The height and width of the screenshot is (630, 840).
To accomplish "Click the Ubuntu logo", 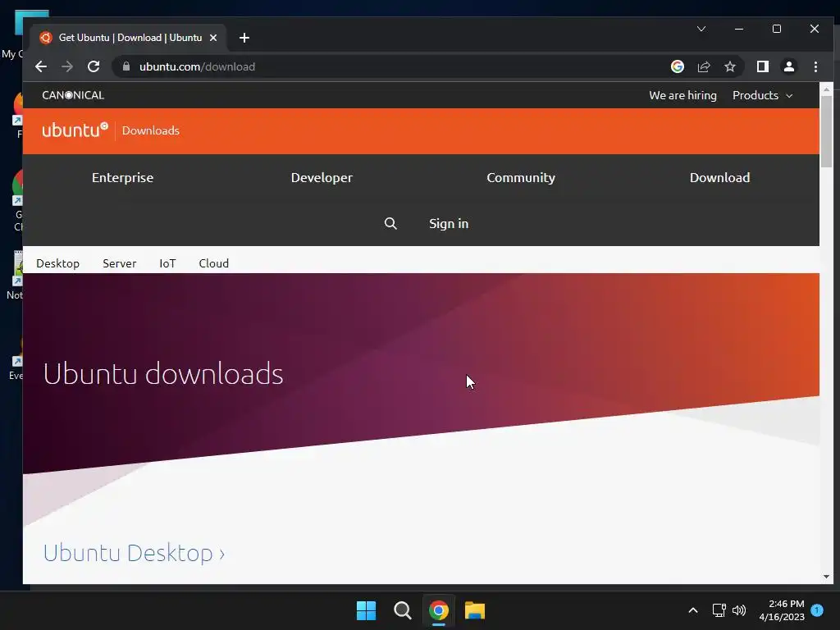I will click(75, 130).
